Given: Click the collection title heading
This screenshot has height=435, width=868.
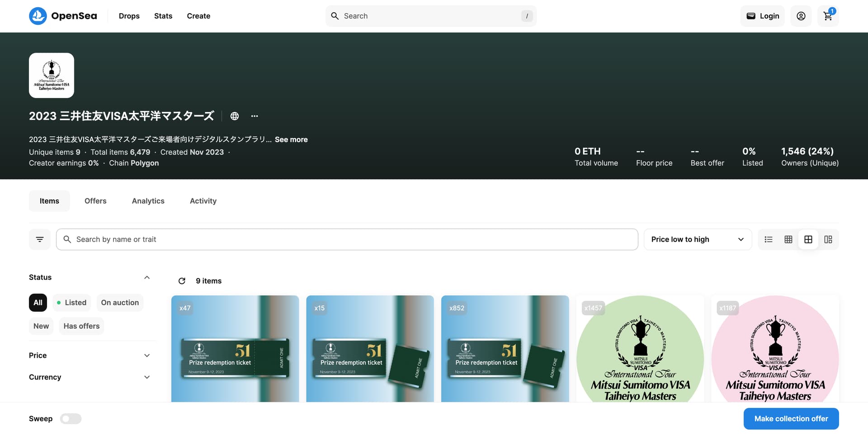Looking at the screenshot, I should click(122, 116).
